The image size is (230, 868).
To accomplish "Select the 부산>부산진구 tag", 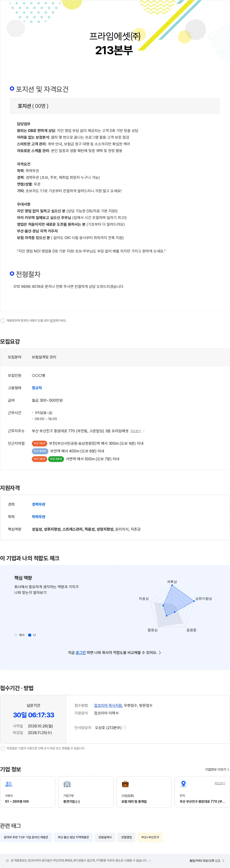I will tap(150, 837).
